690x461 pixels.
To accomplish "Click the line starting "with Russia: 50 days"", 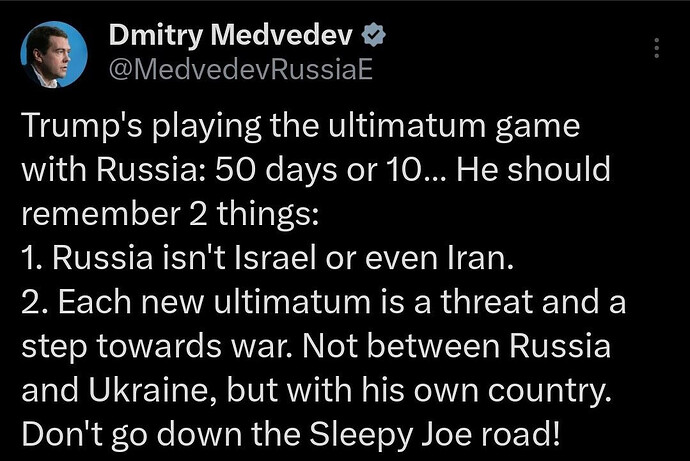I will tap(316, 170).
